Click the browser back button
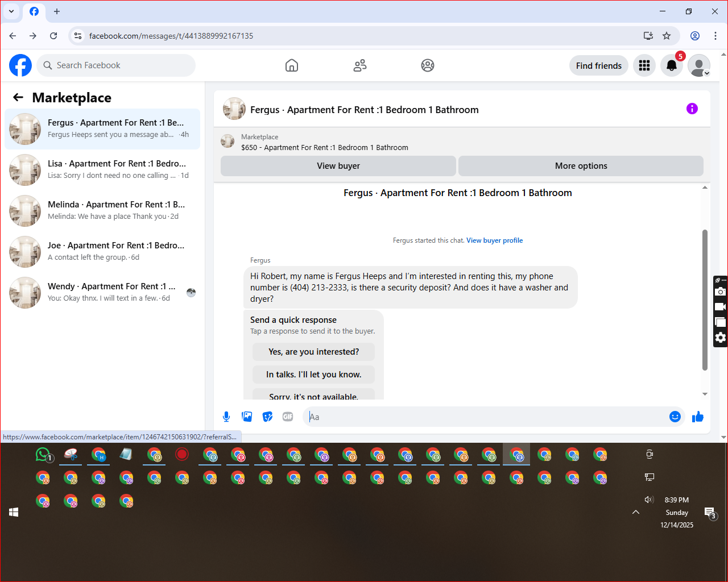The height and width of the screenshot is (582, 728). tap(13, 36)
